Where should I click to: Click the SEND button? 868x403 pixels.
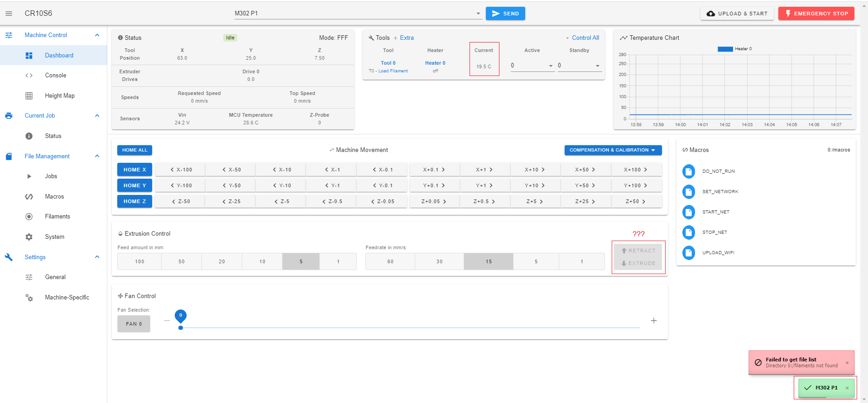click(x=505, y=14)
